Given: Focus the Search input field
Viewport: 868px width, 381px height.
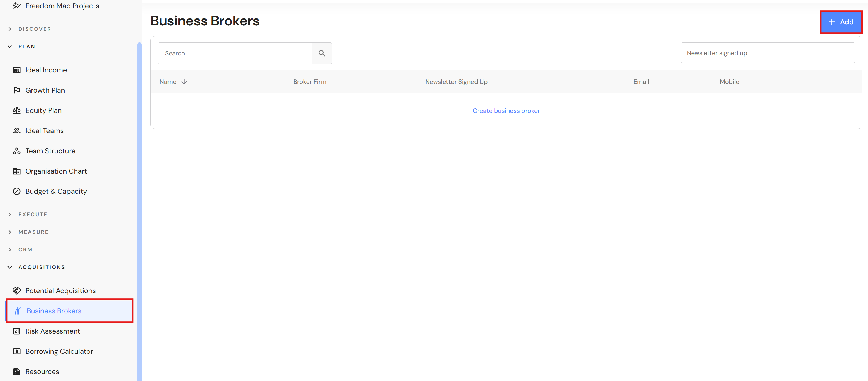Looking at the screenshot, I should click(235, 53).
